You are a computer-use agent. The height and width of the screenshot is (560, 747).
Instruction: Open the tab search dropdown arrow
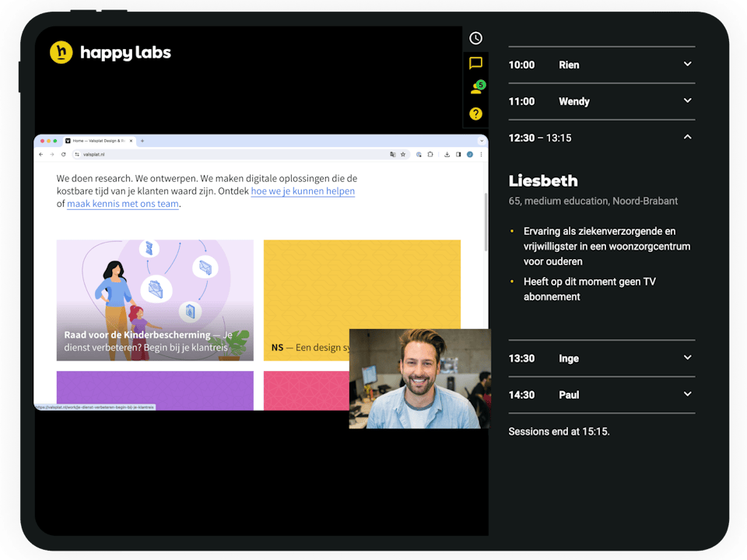point(482,141)
